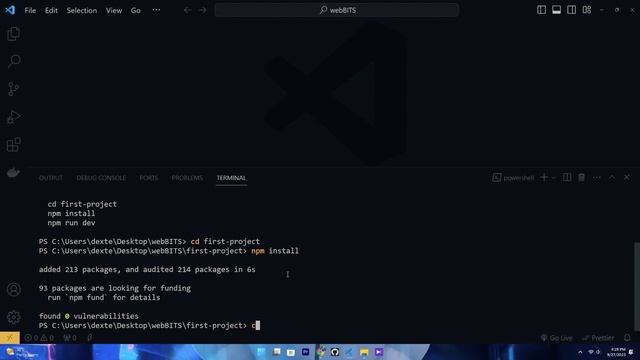Open remote window indicator in status bar
This screenshot has width=640, height=360.
point(10,338)
